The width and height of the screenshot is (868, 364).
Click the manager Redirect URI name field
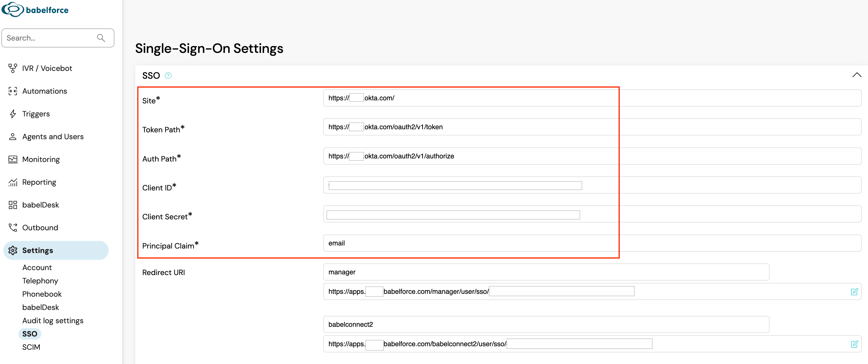[x=546, y=272]
